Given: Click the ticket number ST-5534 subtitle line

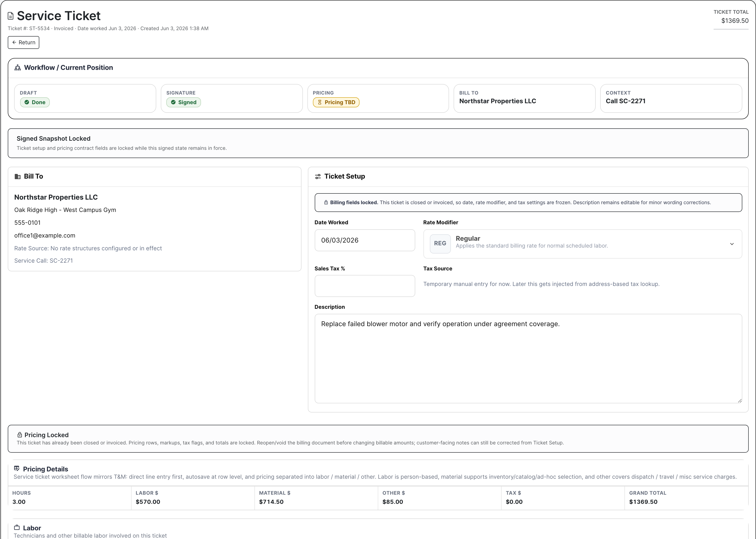Looking at the screenshot, I should [108, 29].
